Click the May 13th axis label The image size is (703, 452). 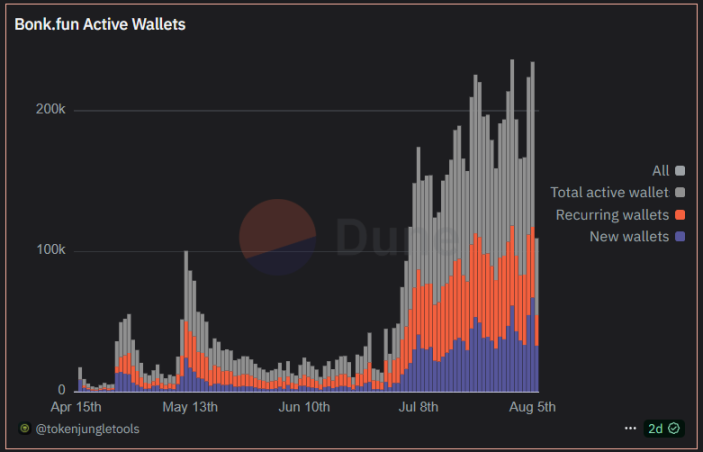pos(190,407)
